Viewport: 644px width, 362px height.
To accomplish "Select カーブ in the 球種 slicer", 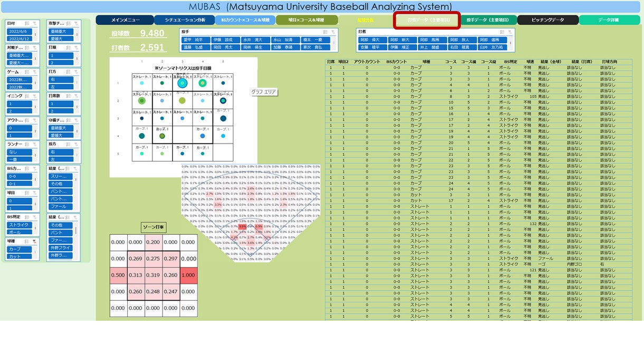I will pos(20,249).
